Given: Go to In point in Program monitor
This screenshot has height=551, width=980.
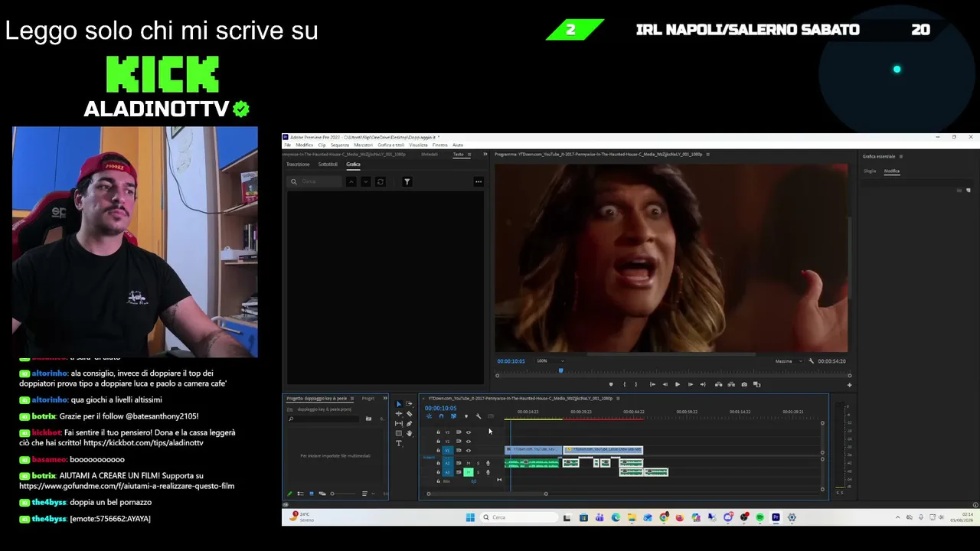Looking at the screenshot, I should click(x=652, y=384).
